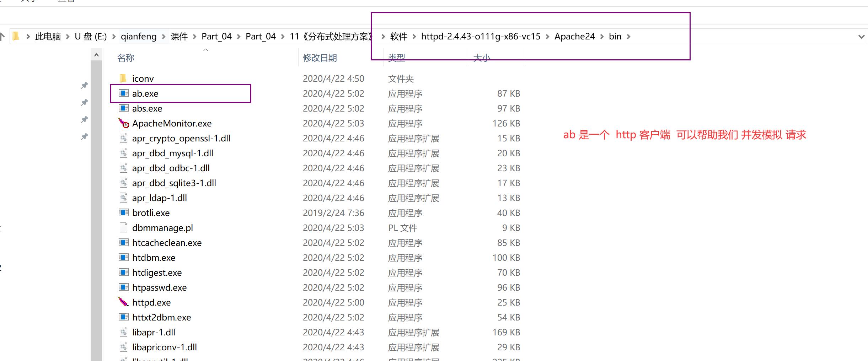Navigate to 软件 breadcrumb folder
The height and width of the screenshot is (361, 868).
click(399, 36)
